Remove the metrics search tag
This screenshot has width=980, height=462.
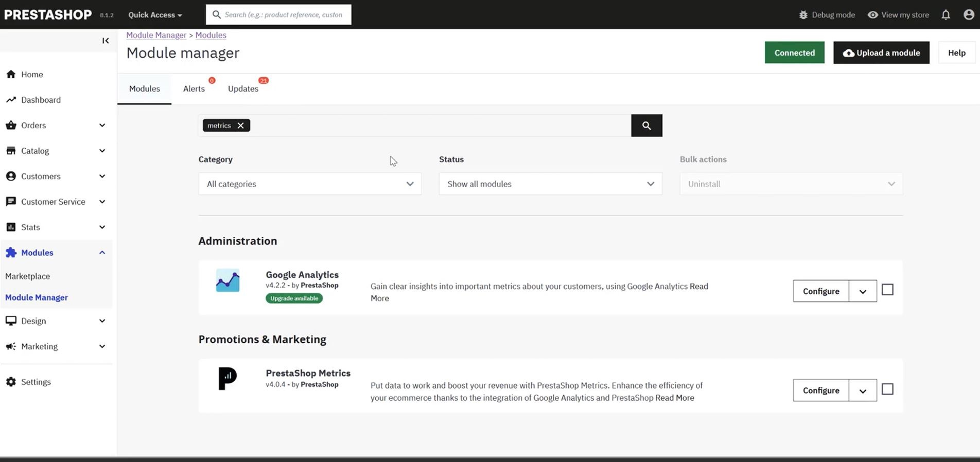[240, 126]
